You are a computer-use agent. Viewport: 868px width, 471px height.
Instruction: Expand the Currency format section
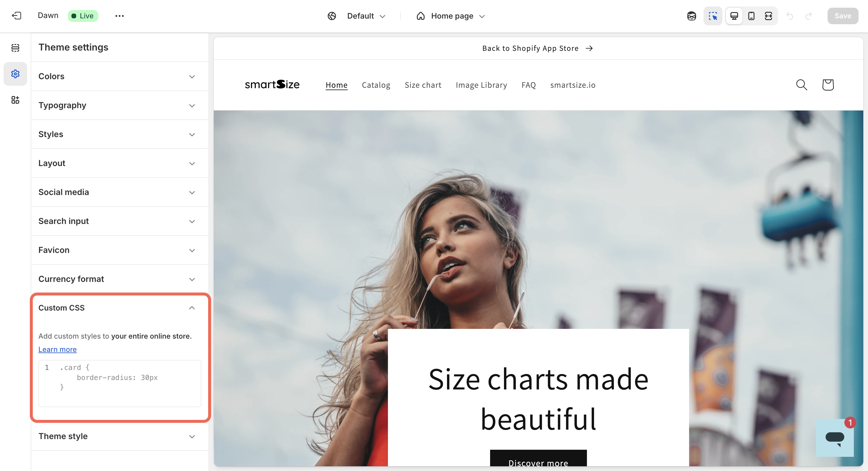tap(120, 279)
